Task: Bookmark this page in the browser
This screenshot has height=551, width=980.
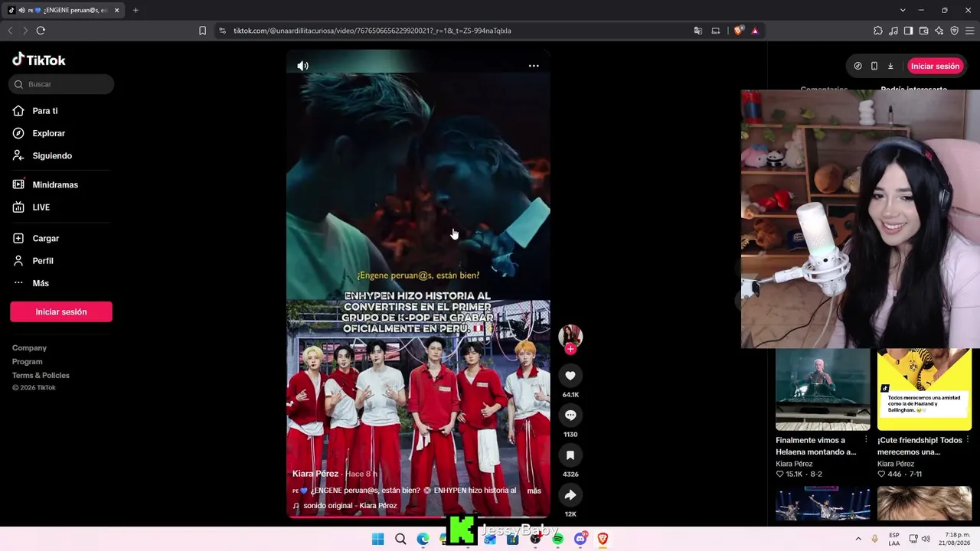Action: 202,31
